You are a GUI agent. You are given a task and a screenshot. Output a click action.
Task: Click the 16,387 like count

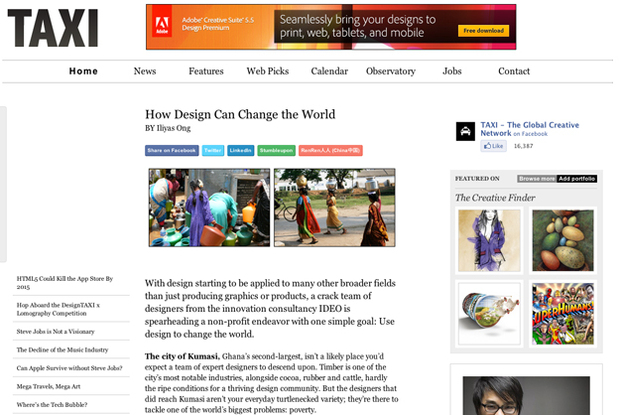coord(523,146)
